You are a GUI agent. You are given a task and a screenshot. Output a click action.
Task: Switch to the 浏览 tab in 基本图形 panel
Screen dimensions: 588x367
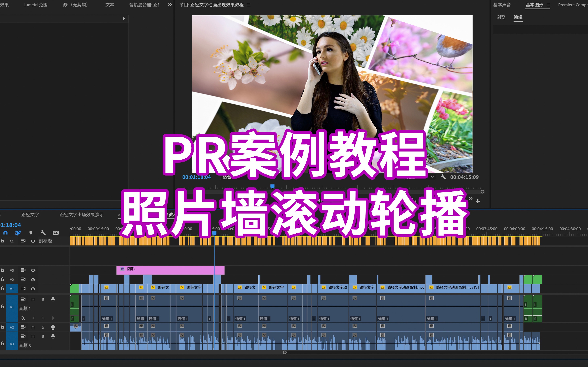click(501, 17)
